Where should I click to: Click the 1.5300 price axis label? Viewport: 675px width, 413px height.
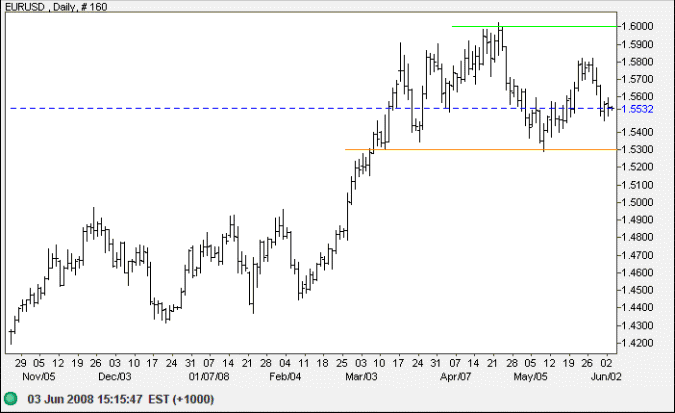pos(638,149)
